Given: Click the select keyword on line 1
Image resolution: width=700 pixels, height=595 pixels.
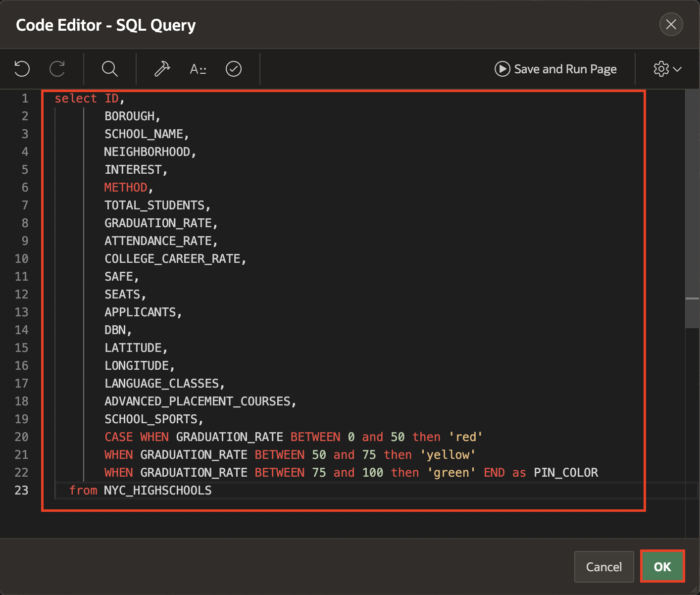Looking at the screenshot, I should [76, 99].
